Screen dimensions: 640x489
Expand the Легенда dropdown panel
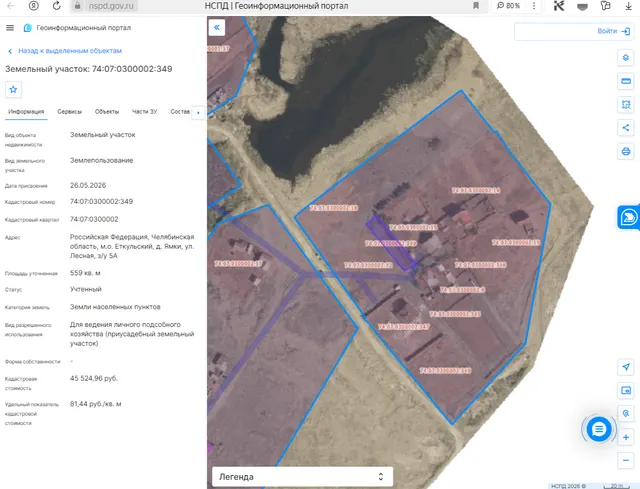coord(302,477)
